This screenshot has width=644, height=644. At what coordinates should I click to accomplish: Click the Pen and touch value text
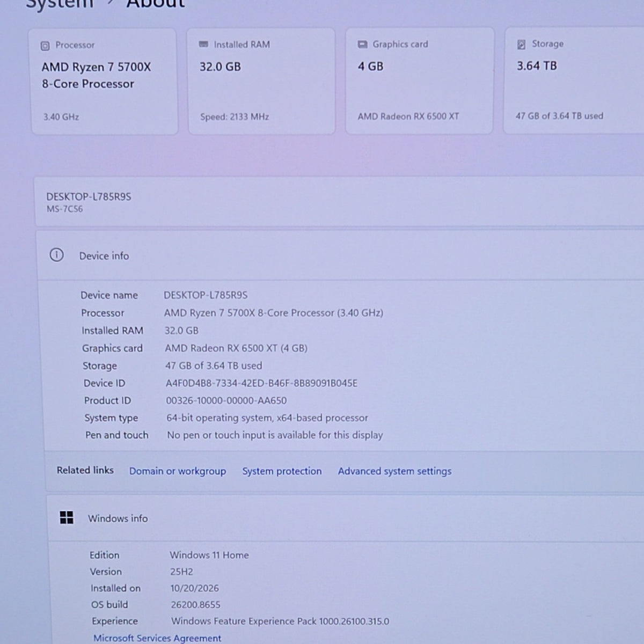(275, 435)
